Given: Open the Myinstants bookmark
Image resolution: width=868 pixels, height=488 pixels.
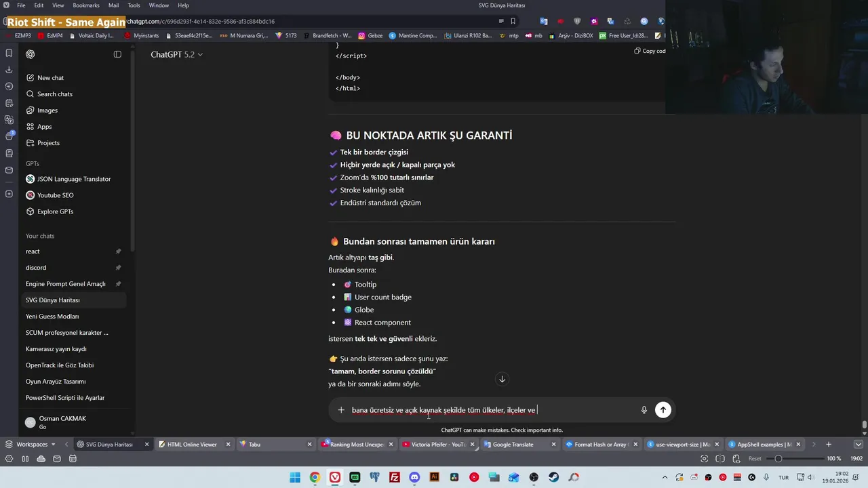Looking at the screenshot, I should [x=141, y=36].
